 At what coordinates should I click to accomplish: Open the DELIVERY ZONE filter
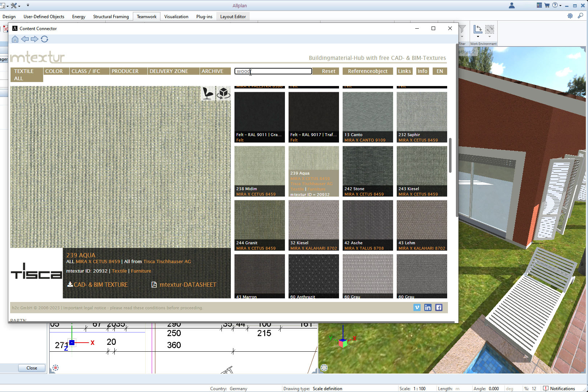[169, 71]
